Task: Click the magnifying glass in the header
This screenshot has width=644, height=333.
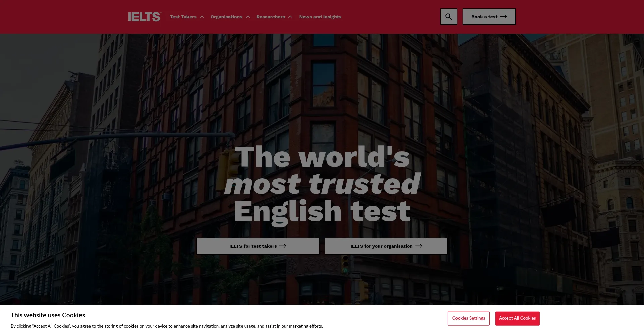Action: point(448,16)
